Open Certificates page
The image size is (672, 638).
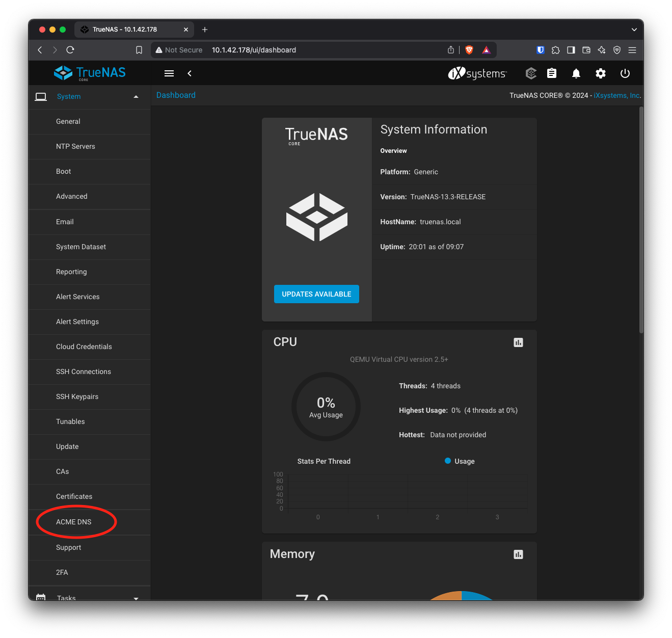[90, 497]
